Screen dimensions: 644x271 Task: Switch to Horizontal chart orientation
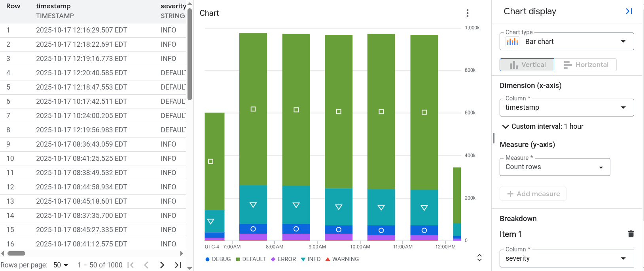coord(587,65)
